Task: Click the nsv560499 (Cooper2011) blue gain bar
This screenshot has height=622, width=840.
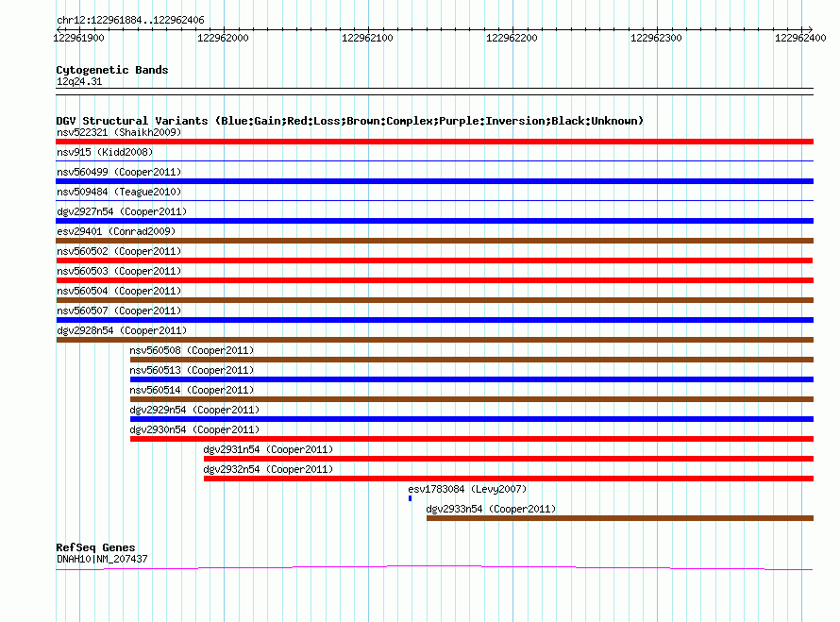Action: click(434, 181)
